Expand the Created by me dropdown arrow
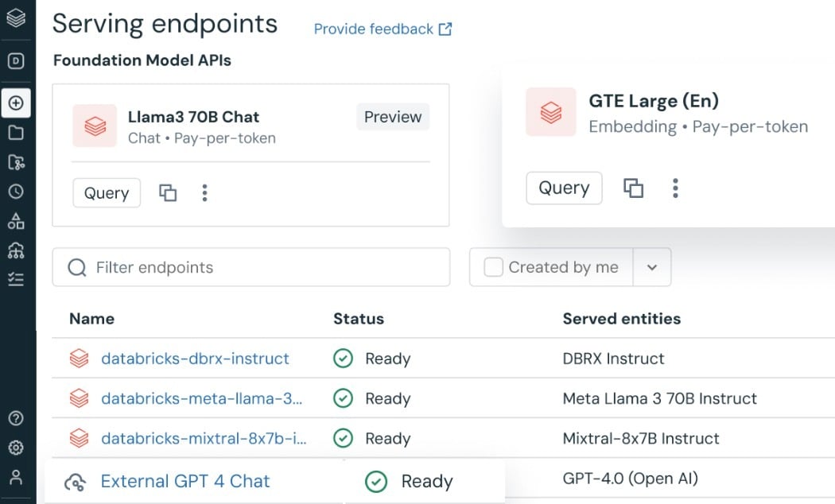The width and height of the screenshot is (835, 504). (652, 267)
